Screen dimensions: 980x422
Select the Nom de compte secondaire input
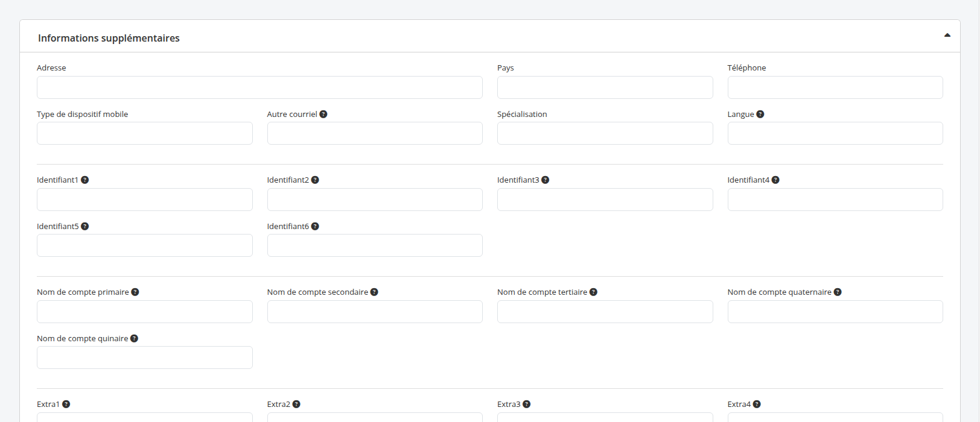tap(375, 312)
